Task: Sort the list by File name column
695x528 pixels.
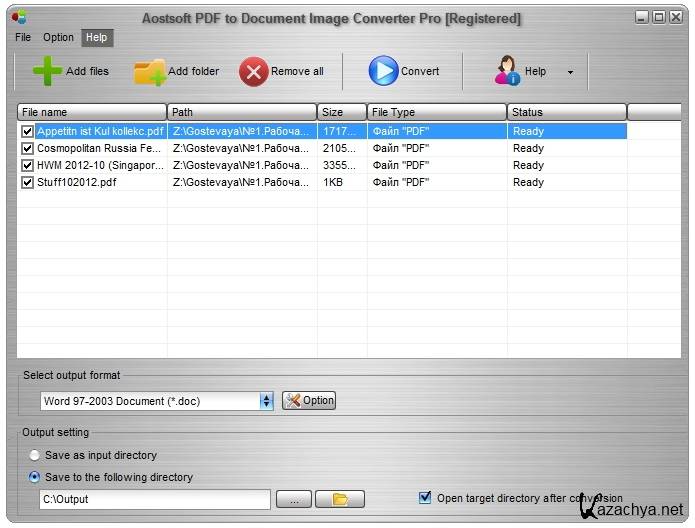Action: pos(92,112)
